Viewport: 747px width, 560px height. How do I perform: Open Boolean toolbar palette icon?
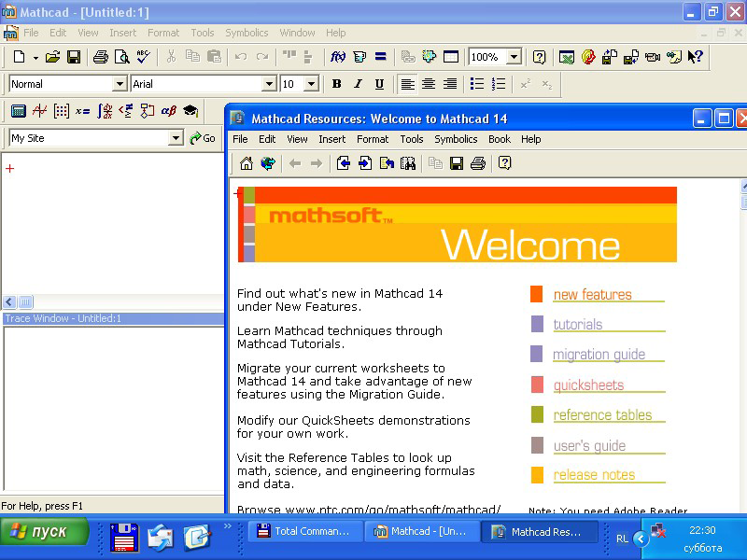(126, 111)
